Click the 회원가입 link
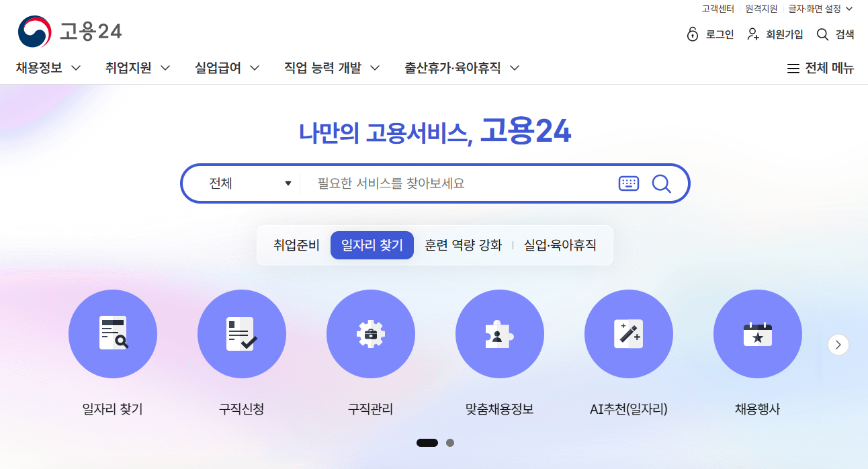The height and width of the screenshot is (469, 868). pyautogui.click(x=775, y=34)
